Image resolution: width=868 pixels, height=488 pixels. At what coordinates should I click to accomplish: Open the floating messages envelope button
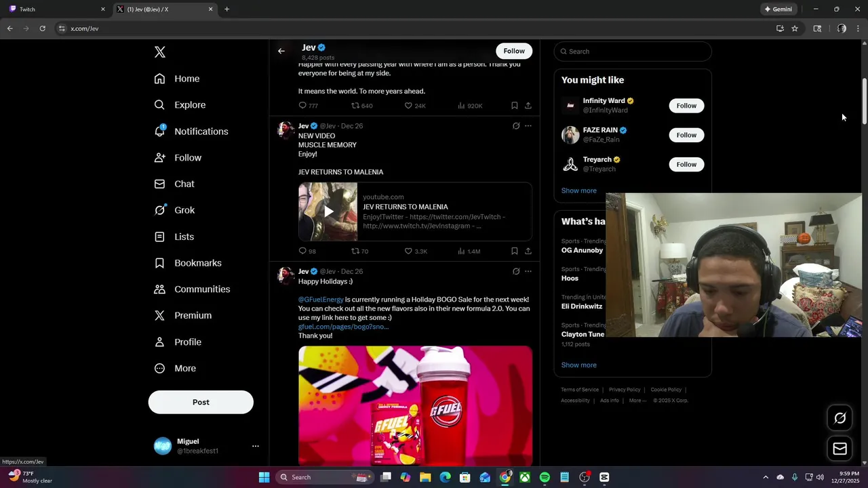(x=840, y=449)
